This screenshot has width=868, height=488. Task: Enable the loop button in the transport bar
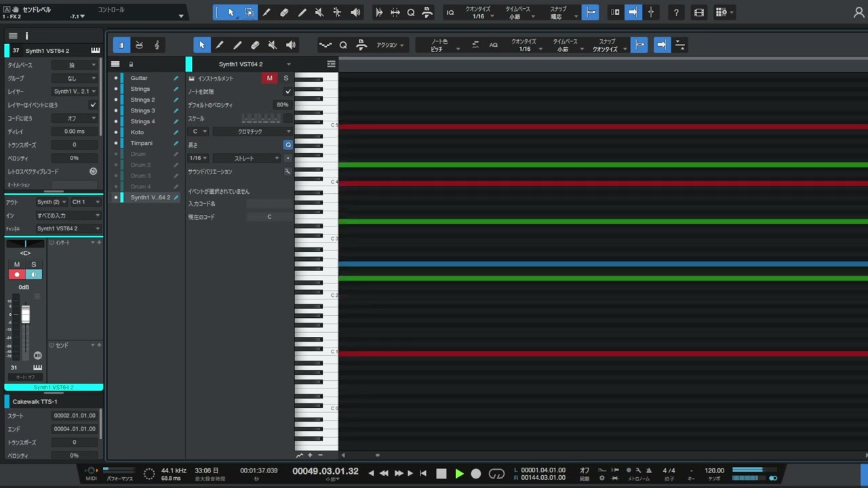pyautogui.click(x=496, y=474)
